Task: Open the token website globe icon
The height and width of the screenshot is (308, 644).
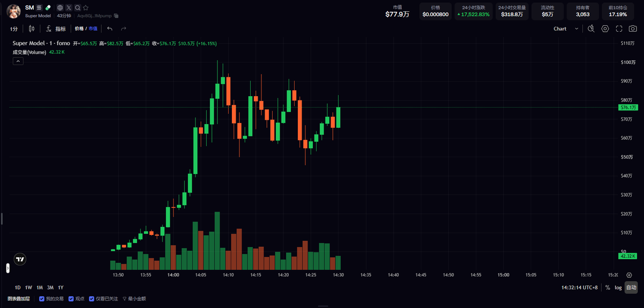Action: 60,8
